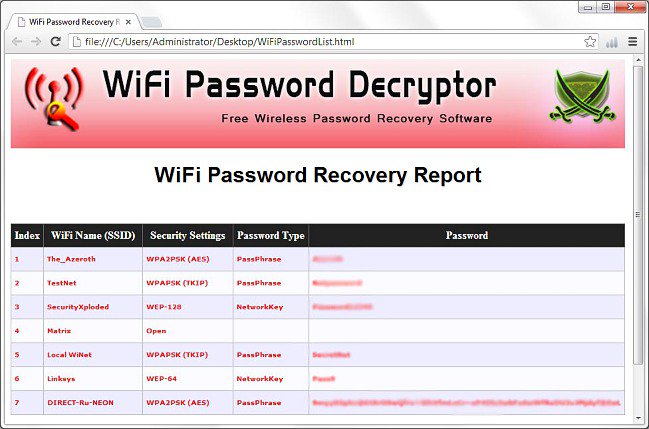Click the DIRECT-Ru-NEON network row name

pos(79,403)
